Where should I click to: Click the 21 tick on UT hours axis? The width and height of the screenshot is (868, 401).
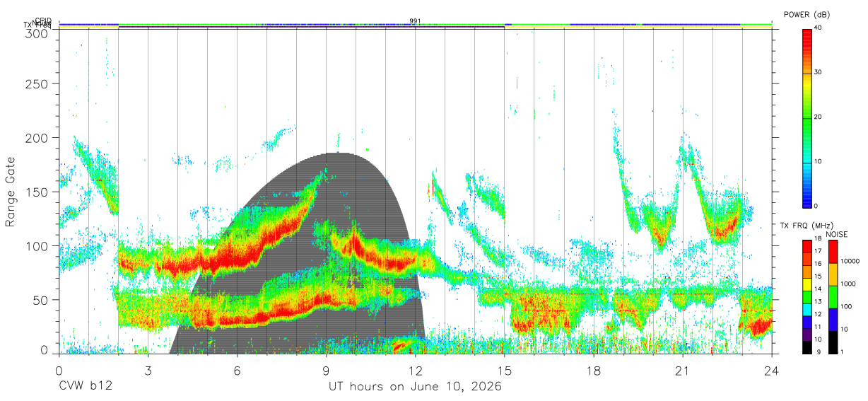pyautogui.click(x=682, y=371)
